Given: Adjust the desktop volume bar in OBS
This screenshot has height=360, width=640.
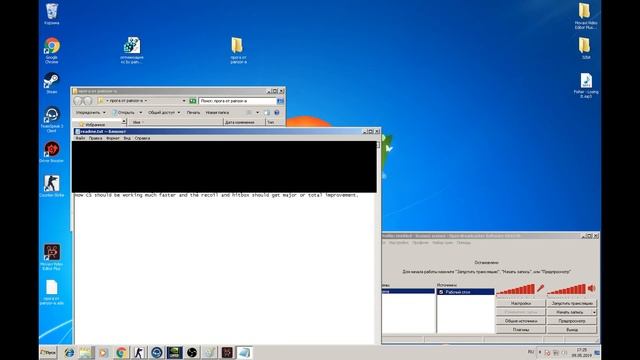Looking at the screenshot, I should tap(566, 289).
